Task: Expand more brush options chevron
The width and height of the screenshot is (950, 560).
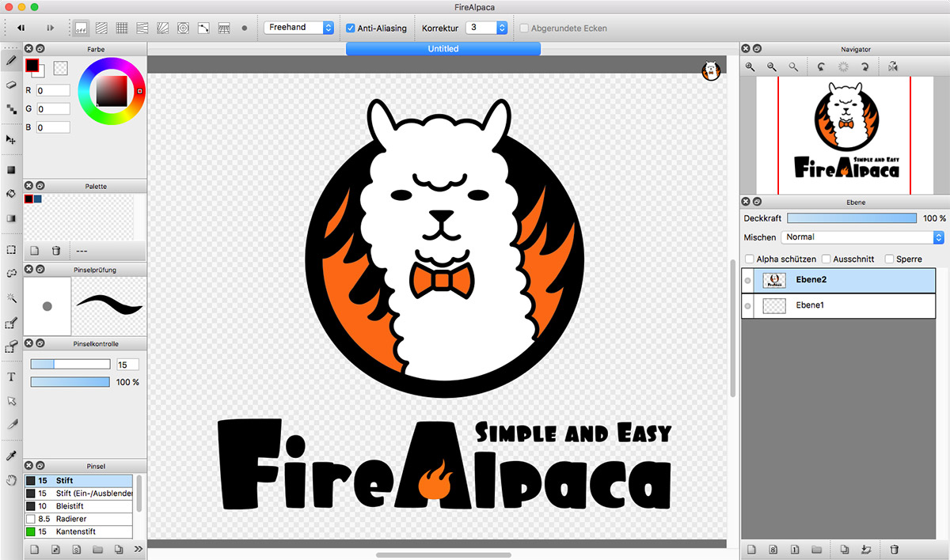Action: (x=139, y=549)
